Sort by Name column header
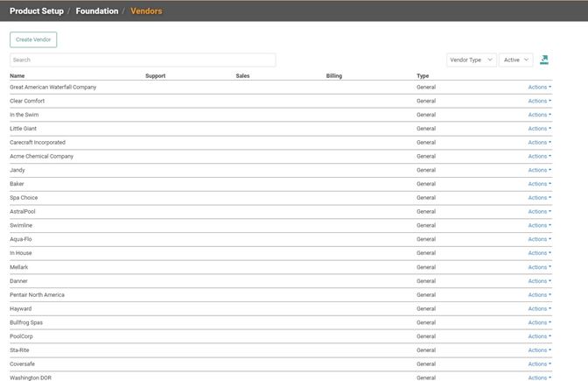Viewport: 588px width, 381px height. (x=17, y=76)
